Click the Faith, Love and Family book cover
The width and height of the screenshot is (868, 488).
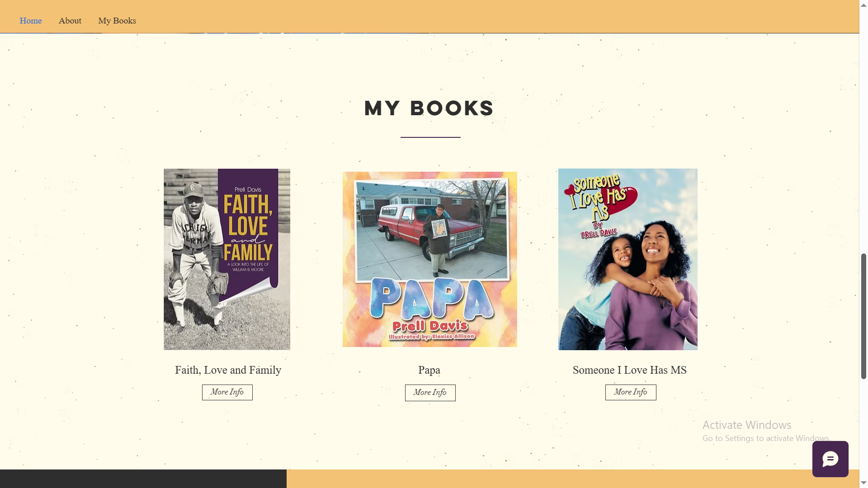(x=227, y=259)
